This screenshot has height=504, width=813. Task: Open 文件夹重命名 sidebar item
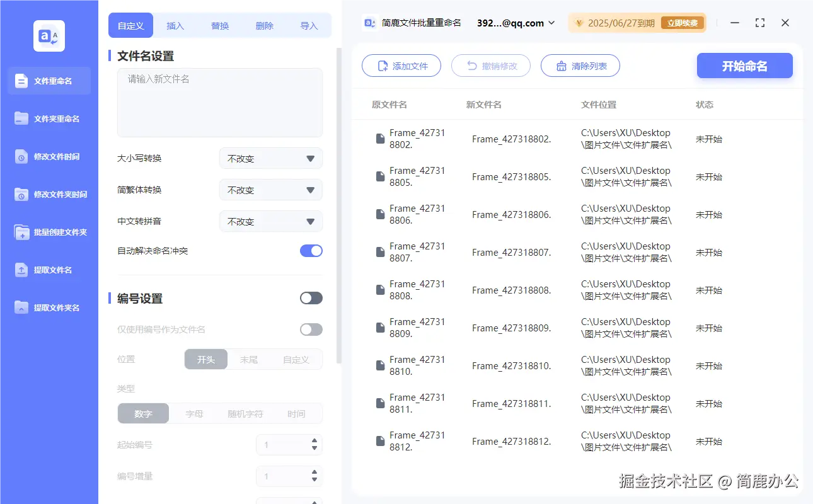[x=49, y=118]
